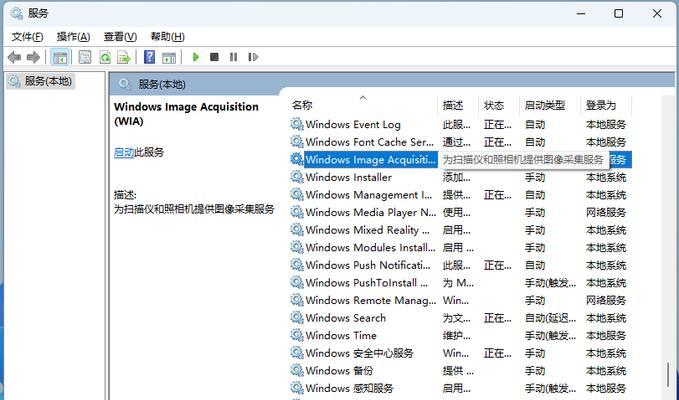
Task: Click gear icon of Windows Push Notifications
Action: point(297,265)
